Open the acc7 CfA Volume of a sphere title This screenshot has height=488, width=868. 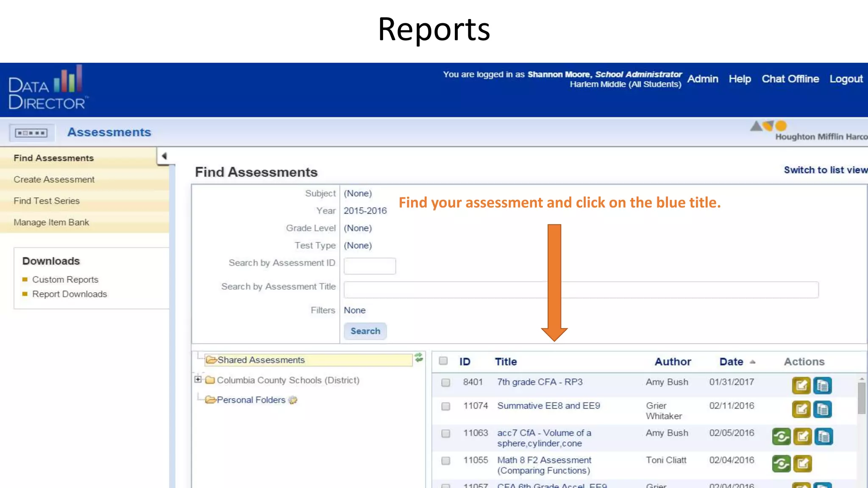coord(544,438)
